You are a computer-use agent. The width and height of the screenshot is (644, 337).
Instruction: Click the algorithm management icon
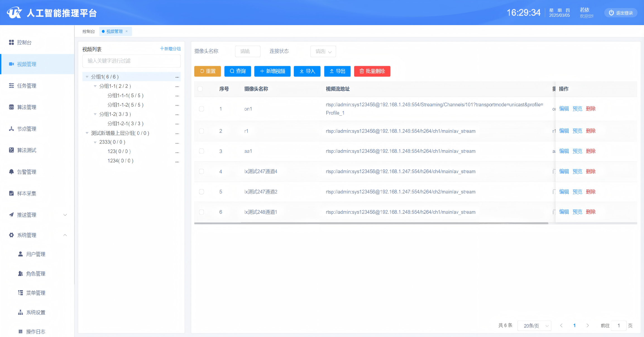pyautogui.click(x=11, y=107)
